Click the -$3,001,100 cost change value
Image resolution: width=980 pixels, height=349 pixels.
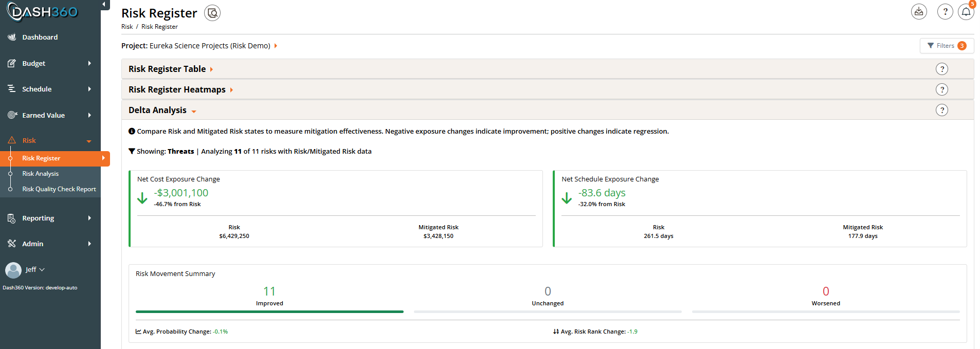click(181, 193)
